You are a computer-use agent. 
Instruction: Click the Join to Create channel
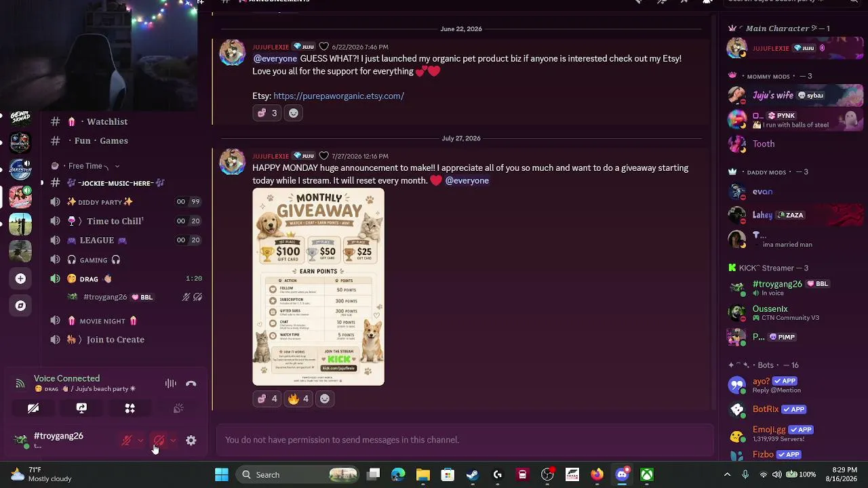click(125, 340)
